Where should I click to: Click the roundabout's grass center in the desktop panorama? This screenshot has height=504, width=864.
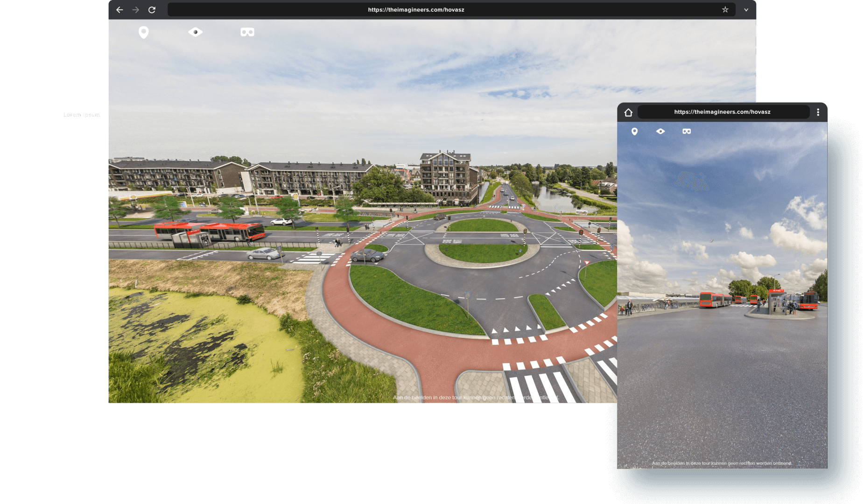tap(482, 252)
